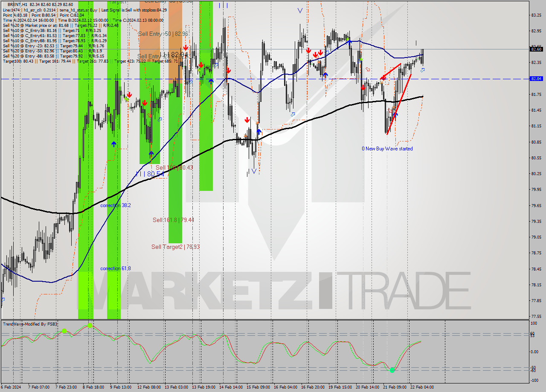Viewport: 546px width, 392px height.
Task: Click the '8 Feb 18:00' time label
Action: (94, 387)
